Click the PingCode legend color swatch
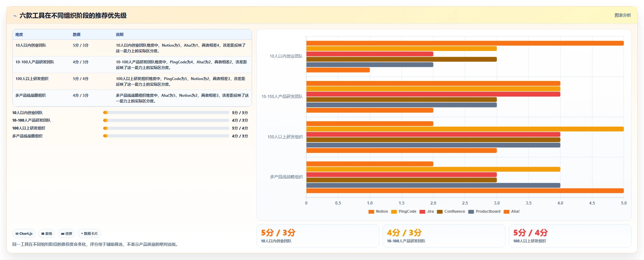Viewport: 644px width, 260px height. [x=394, y=212]
